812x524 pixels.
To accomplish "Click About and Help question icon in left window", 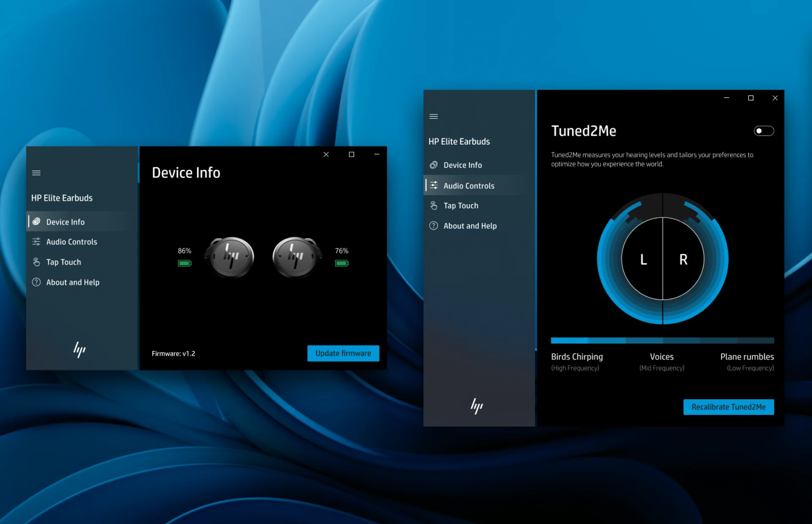I will coord(36,282).
